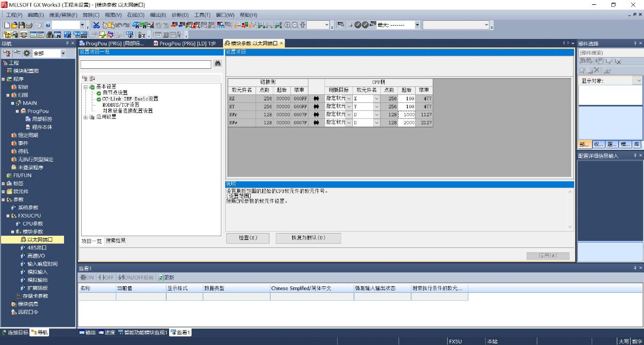644x345 pixels.
Task: Click the RX row link arrow icon
Action: 316,99
